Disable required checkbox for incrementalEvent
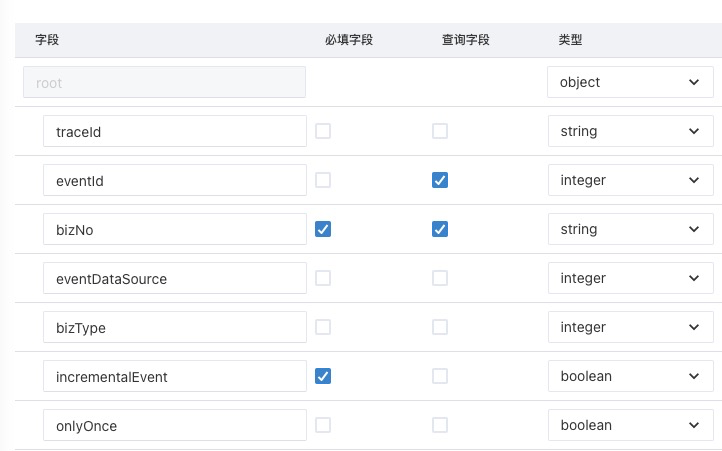This screenshot has width=722, height=451. [323, 376]
